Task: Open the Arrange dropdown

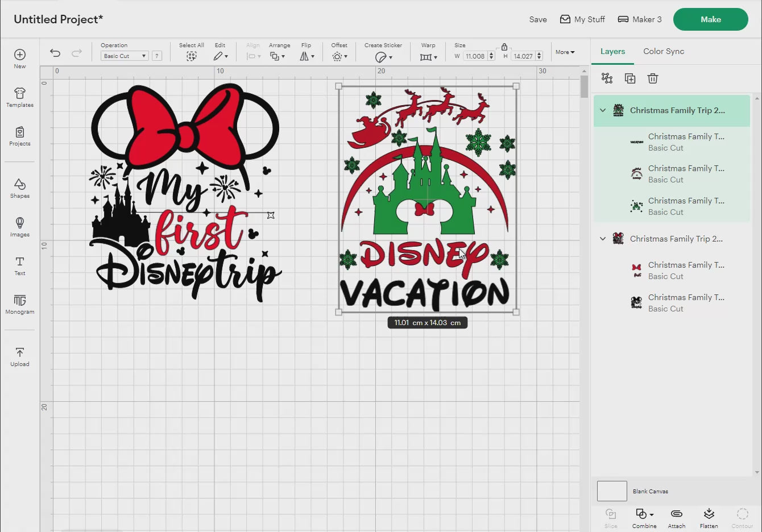Action: [x=278, y=56]
